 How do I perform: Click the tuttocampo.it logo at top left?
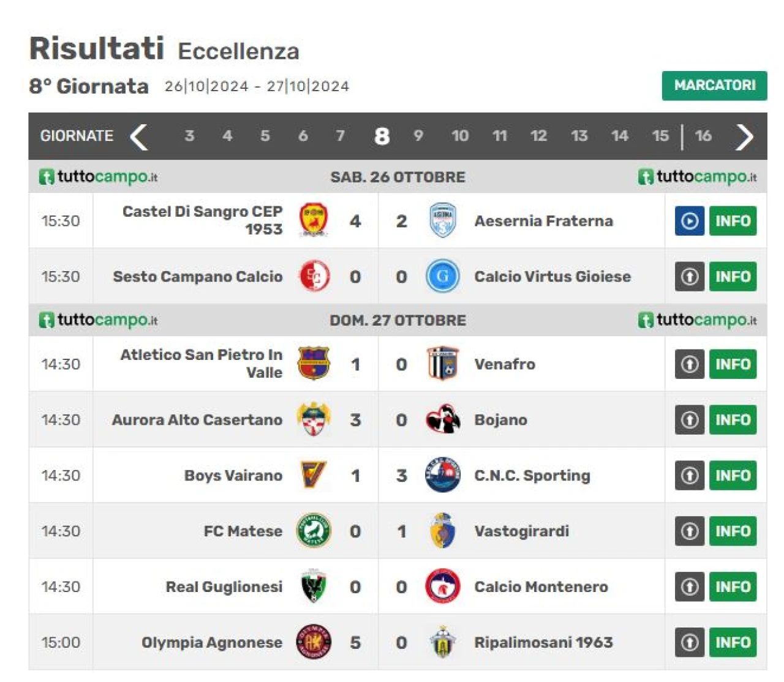99,177
